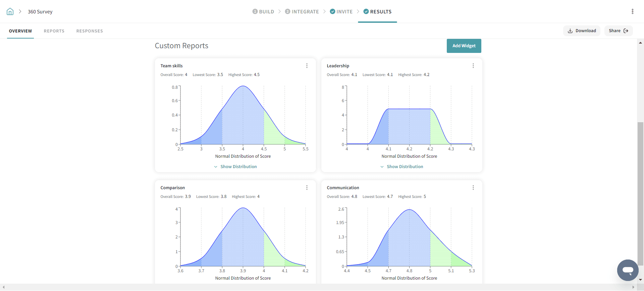This screenshot has height=291, width=644.
Task: Open Communication widget options menu
Action: pos(473,188)
